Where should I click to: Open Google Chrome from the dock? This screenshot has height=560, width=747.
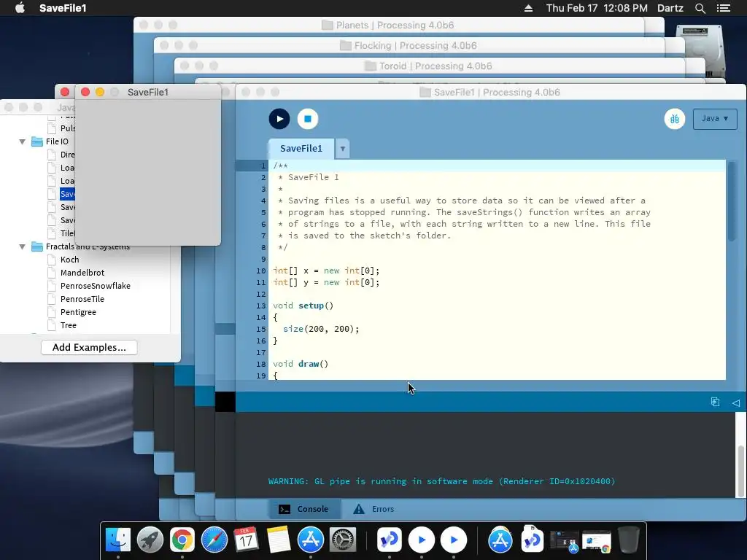pos(182,540)
